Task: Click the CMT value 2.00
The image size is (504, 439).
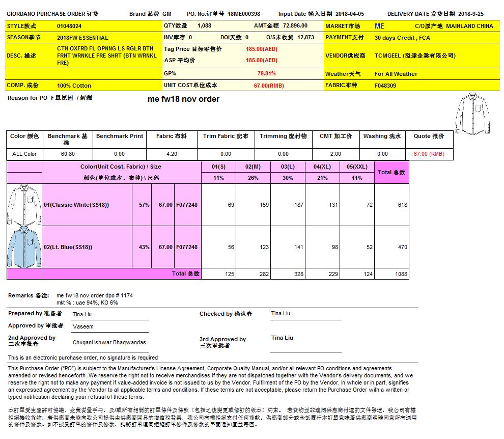Action: point(335,154)
